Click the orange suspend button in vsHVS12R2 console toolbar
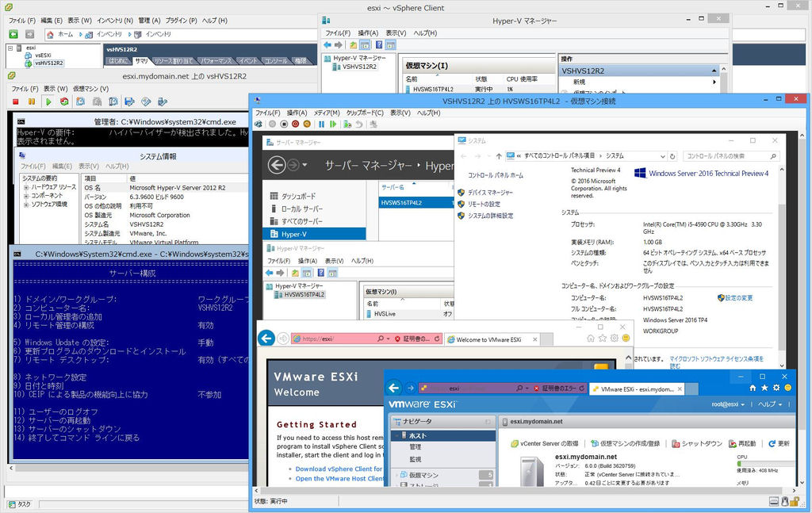 pos(32,102)
